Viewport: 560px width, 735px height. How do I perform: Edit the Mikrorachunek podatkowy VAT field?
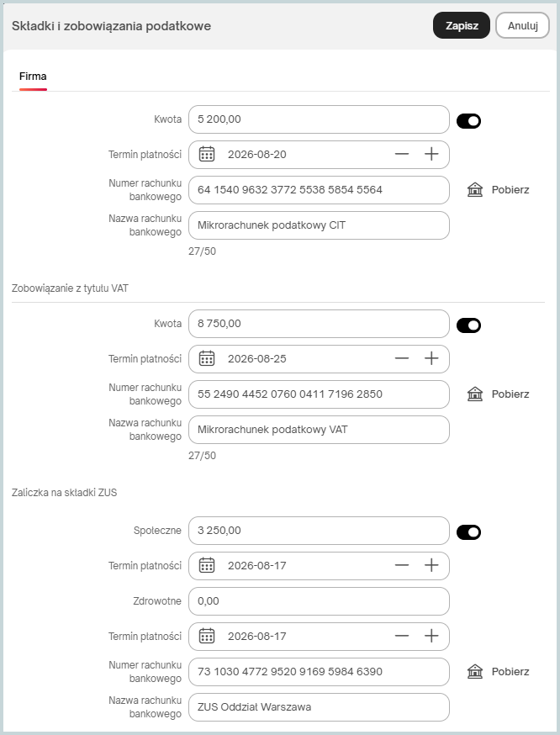[319, 430]
